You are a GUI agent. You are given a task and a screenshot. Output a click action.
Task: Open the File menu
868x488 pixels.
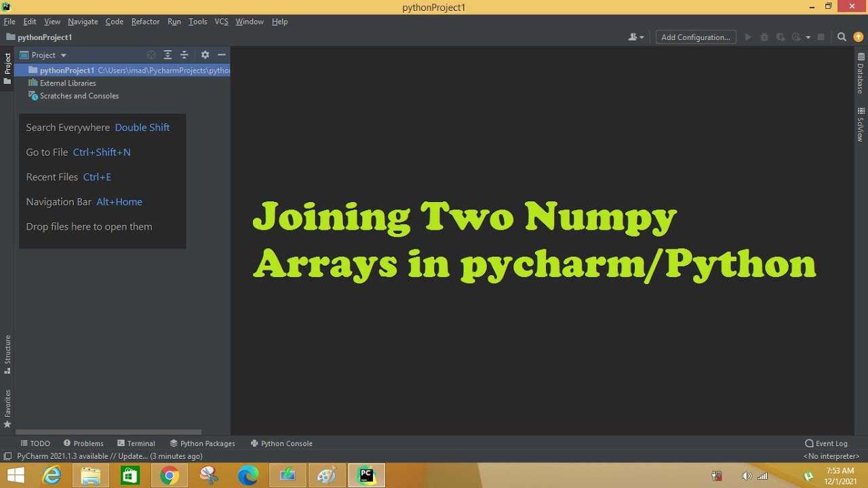pos(9,22)
